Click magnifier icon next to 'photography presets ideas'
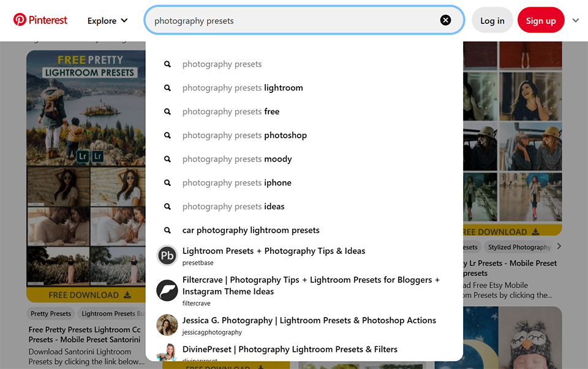The image size is (588, 369). pos(167,206)
